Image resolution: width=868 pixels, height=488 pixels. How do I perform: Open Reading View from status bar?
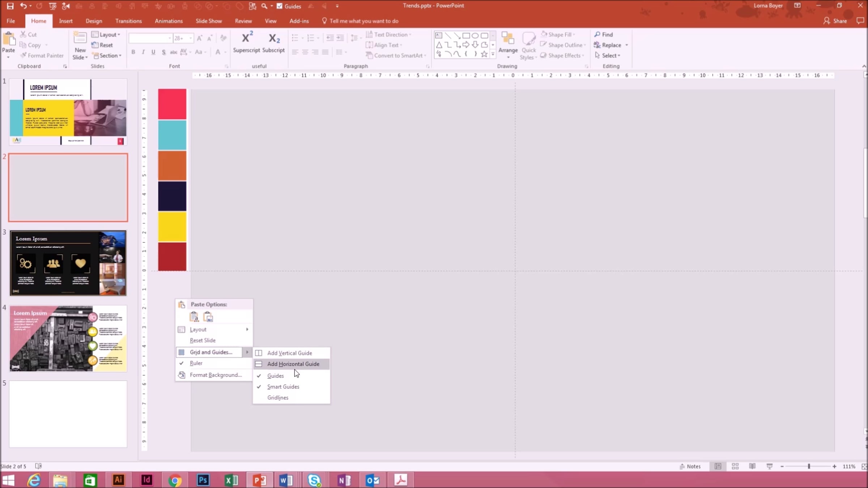[752, 466]
